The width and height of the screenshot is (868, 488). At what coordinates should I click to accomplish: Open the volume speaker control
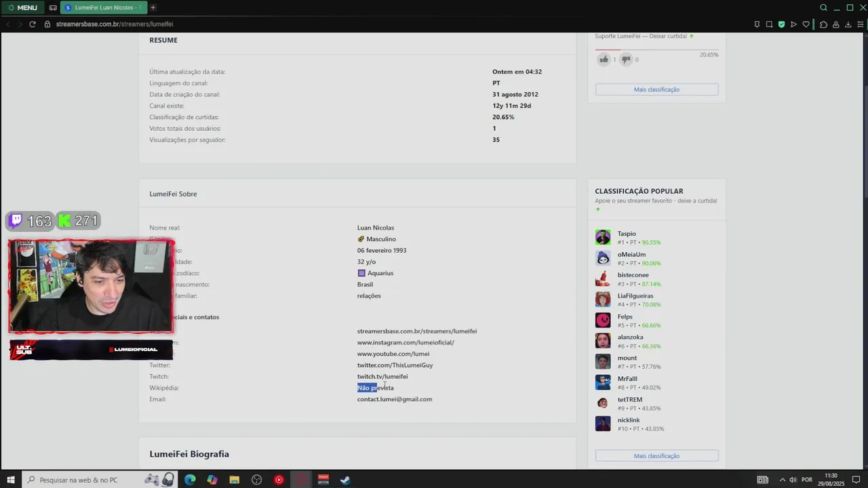[793, 480]
